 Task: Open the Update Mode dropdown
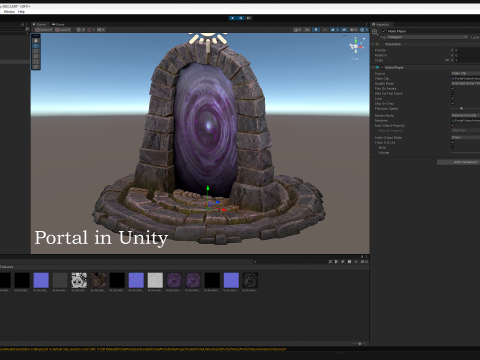coord(465,83)
